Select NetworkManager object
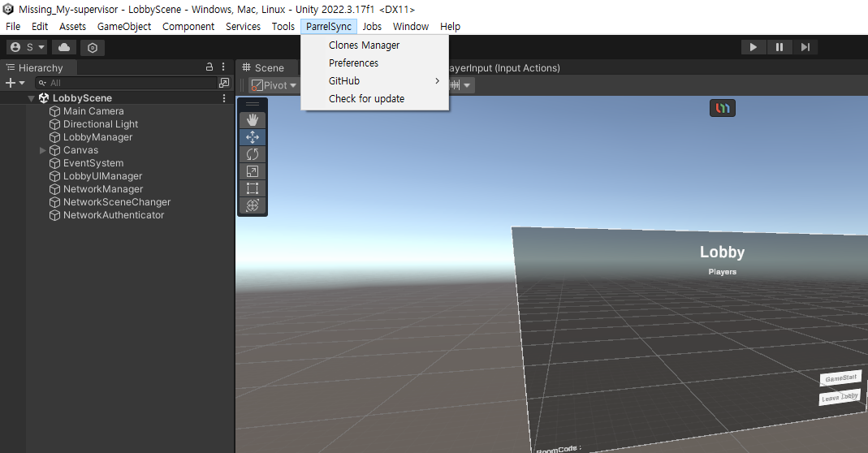 pyautogui.click(x=103, y=189)
